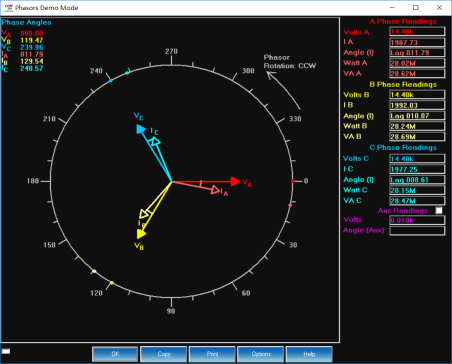The image size is (452, 364).
Task: Print the phasor display
Action: pyautogui.click(x=212, y=354)
